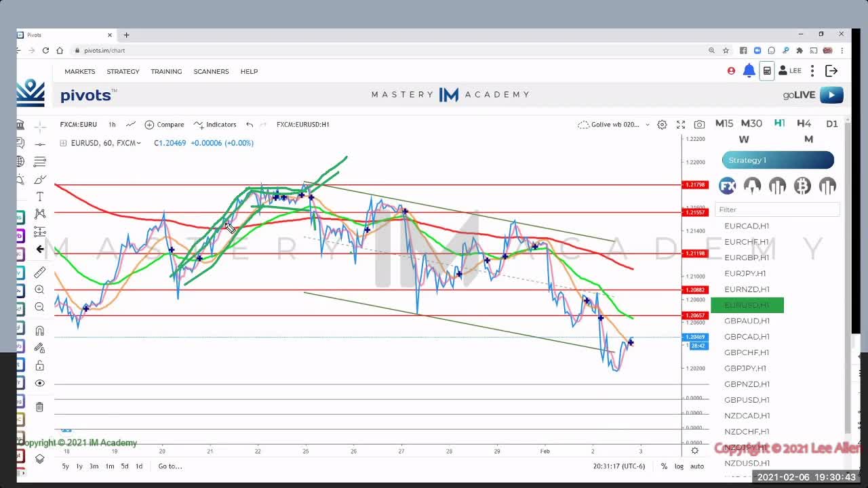Open the Go to... date picker
The height and width of the screenshot is (488, 868).
pyautogui.click(x=170, y=466)
